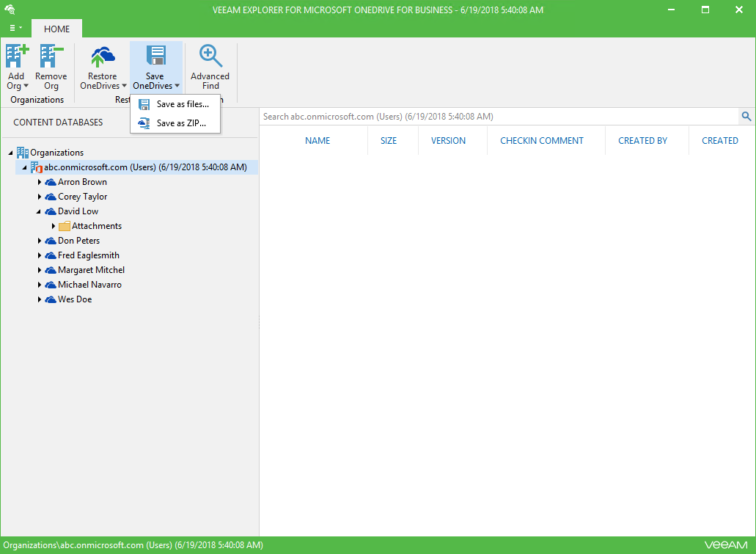Click the Save OneDrives floppy icon

pyautogui.click(x=155, y=56)
